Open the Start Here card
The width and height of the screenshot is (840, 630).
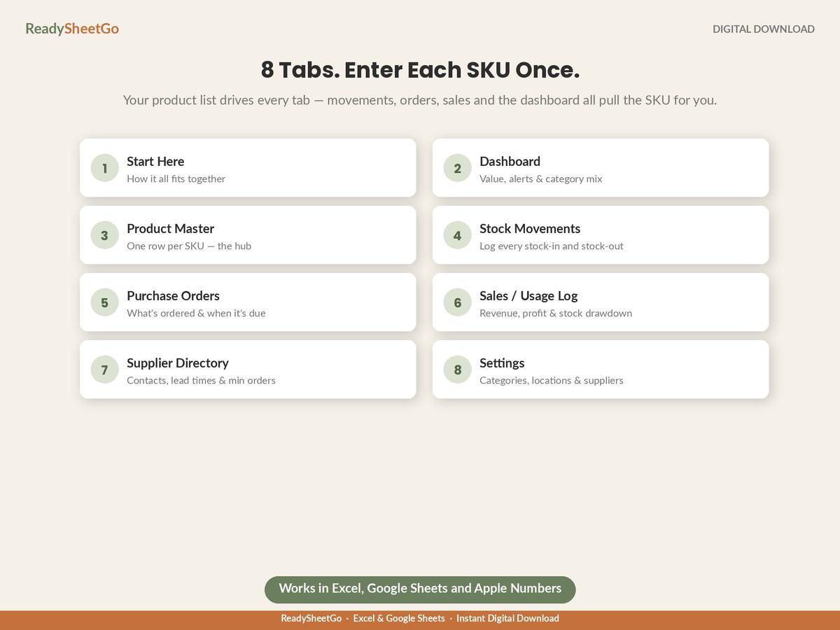click(248, 168)
